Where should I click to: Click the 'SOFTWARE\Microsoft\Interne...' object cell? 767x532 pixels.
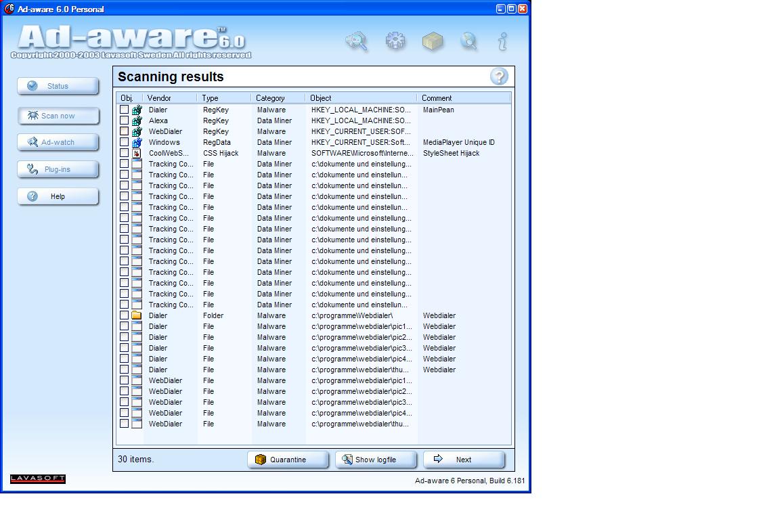[x=362, y=153]
